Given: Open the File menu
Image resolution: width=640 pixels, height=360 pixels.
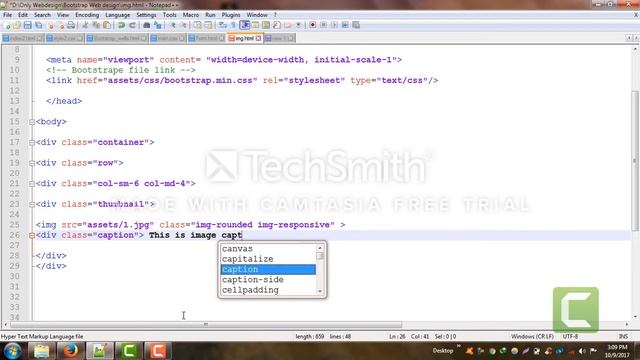Looking at the screenshot, I should coord(7,15).
